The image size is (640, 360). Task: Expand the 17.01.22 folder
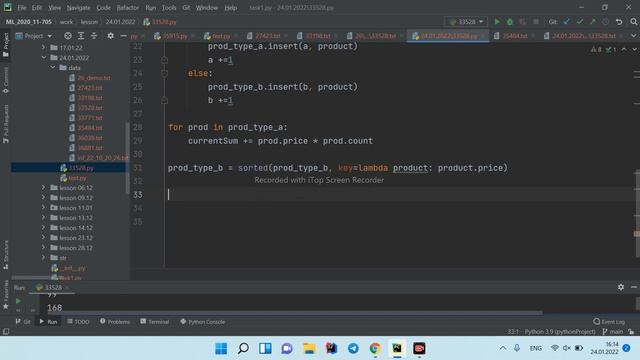click(44, 47)
